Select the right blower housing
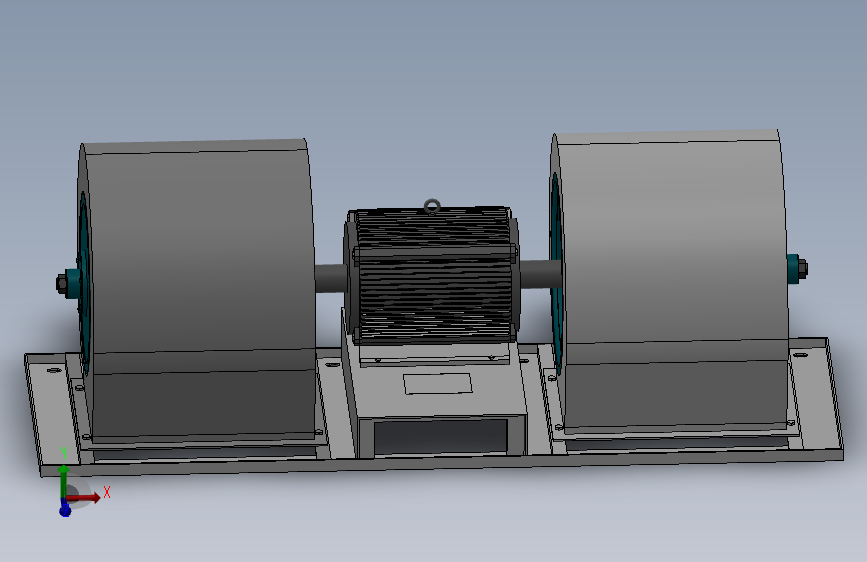867x562 pixels. pyautogui.click(x=670, y=281)
